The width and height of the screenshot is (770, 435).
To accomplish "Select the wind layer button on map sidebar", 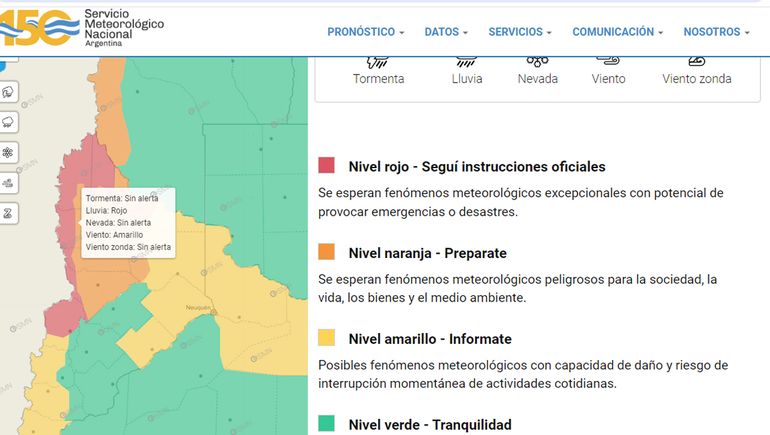I will click(8, 183).
